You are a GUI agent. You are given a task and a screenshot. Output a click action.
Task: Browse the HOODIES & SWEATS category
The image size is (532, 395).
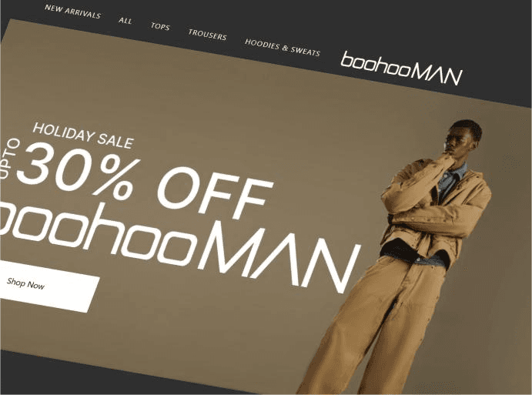pos(283,48)
